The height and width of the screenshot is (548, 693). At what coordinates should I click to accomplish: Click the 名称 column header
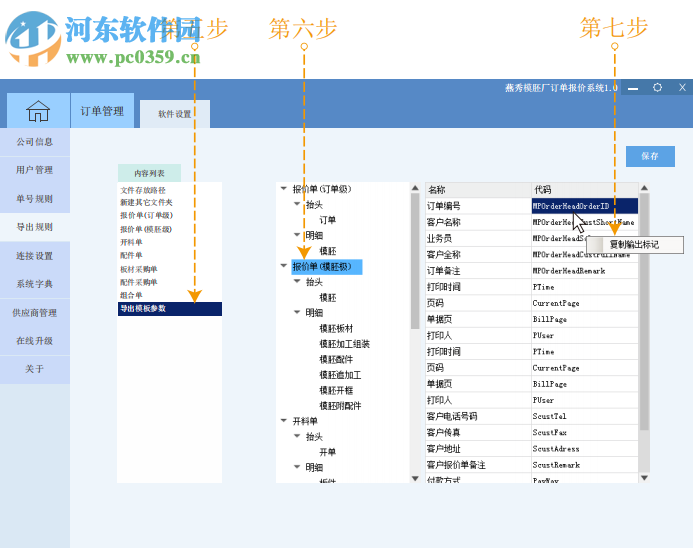click(x=478, y=190)
